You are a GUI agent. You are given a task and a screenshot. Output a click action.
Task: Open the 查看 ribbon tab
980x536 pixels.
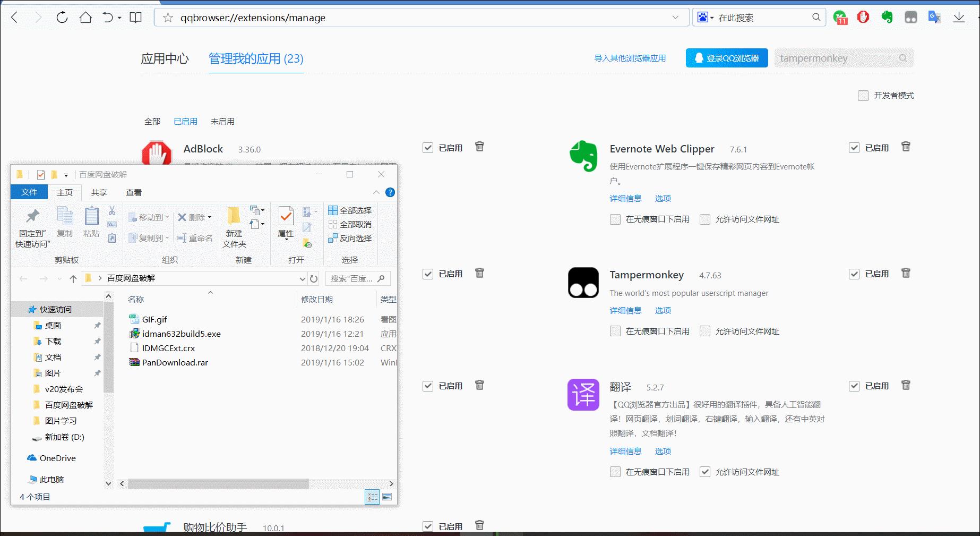pos(133,193)
